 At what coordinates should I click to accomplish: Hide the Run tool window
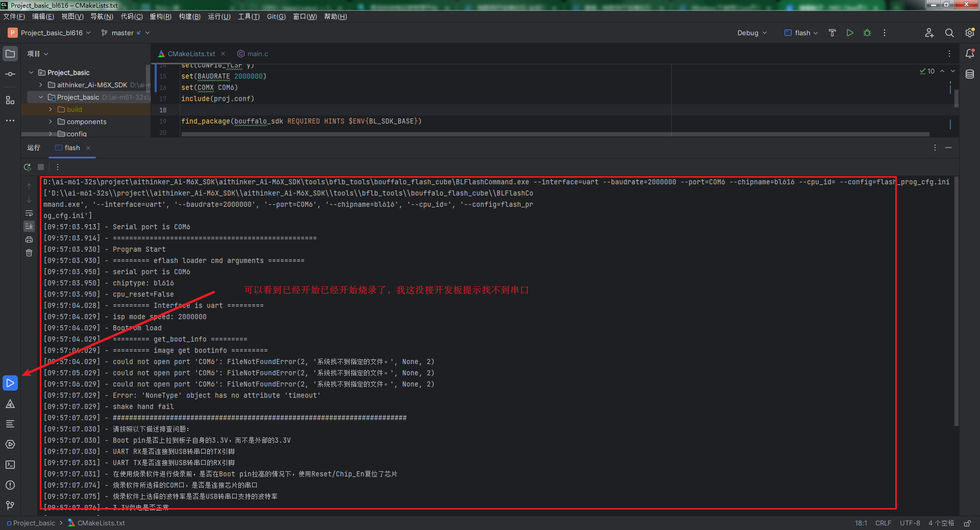948,148
